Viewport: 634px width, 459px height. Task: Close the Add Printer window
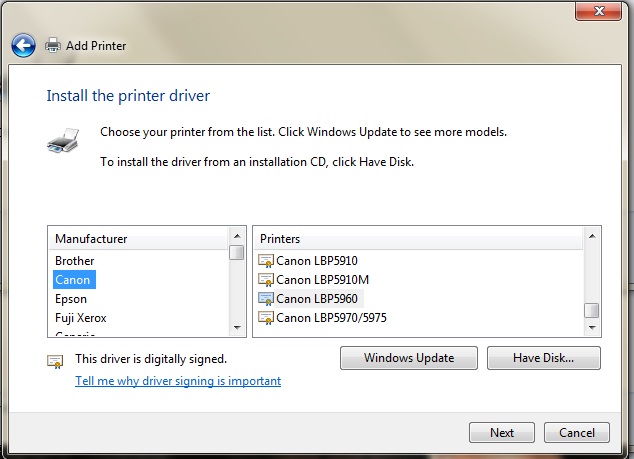pos(598,11)
